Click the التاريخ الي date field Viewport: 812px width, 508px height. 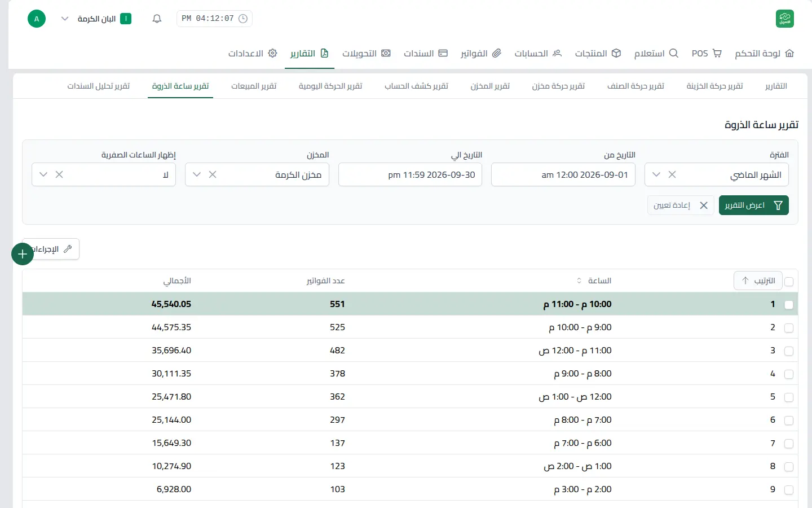pyautogui.click(x=410, y=174)
